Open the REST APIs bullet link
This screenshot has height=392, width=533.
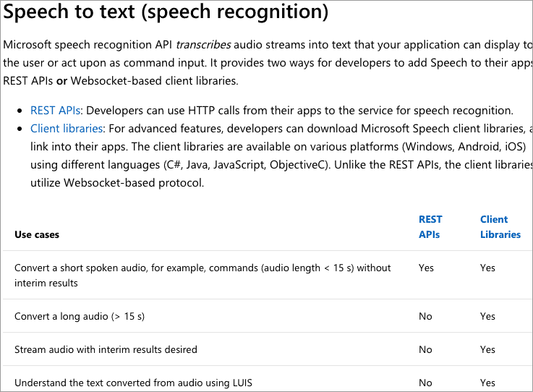56,111
